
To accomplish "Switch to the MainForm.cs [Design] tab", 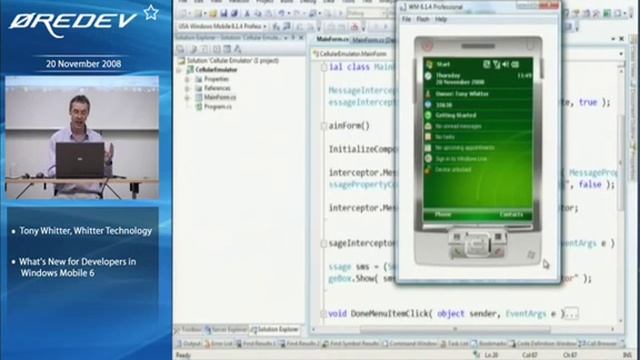I will pyautogui.click(x=373, y=40).
